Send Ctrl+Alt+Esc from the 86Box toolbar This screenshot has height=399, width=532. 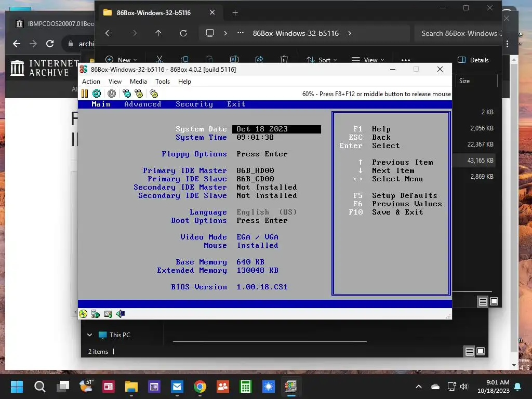139,94
